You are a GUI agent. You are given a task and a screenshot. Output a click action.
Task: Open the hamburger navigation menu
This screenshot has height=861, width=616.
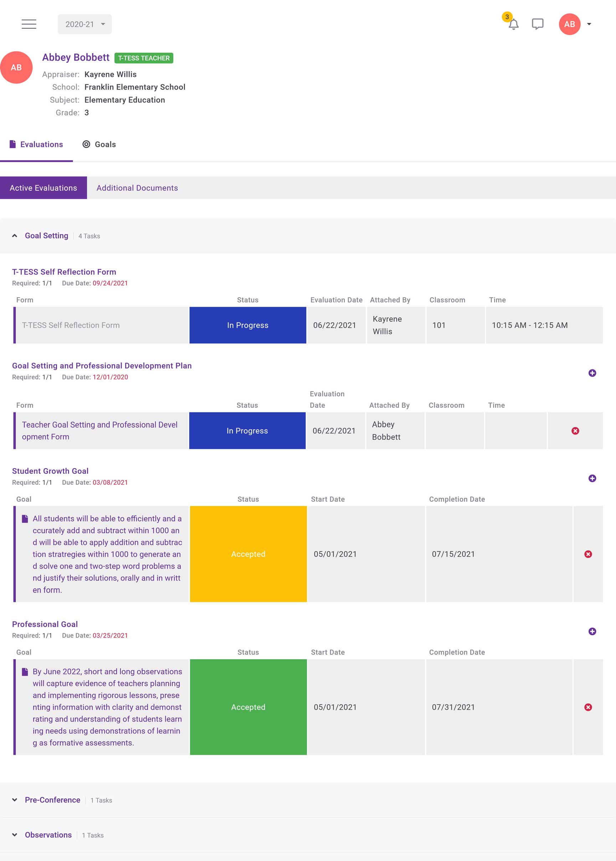pyautogui.click(x=29, y=24)
